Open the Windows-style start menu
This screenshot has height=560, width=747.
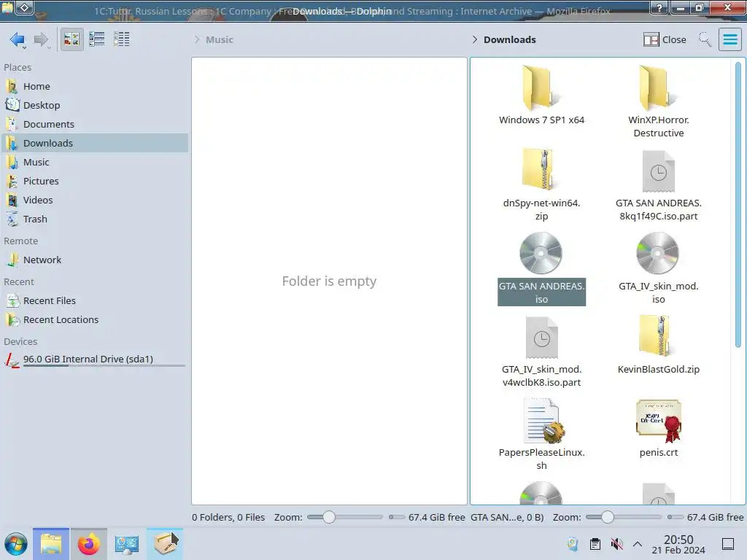click(16, 544)
